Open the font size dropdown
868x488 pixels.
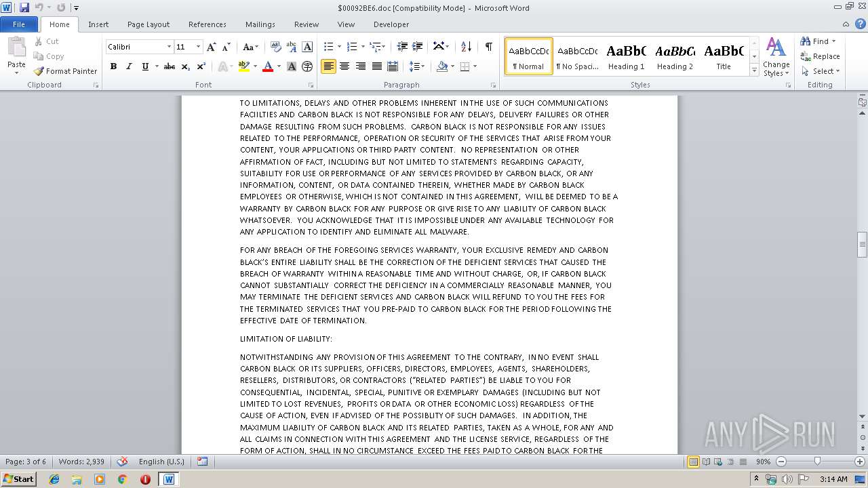coord(198,47)
